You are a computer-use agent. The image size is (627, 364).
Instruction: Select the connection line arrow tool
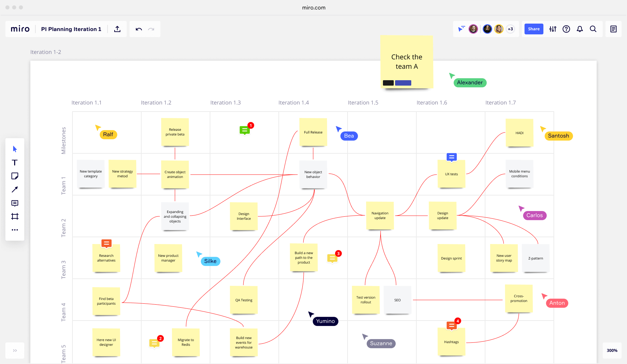pos(15,189)
